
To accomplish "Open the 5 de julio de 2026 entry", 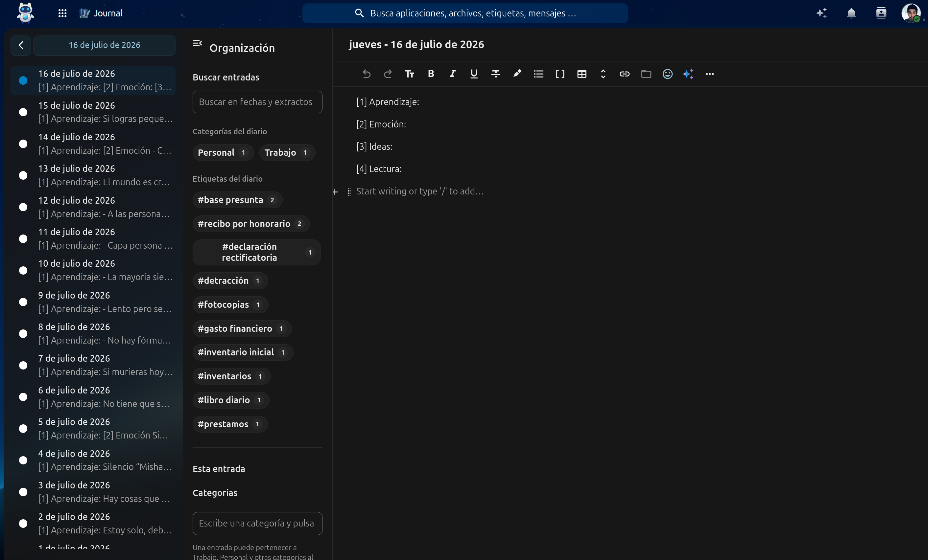I will coord(93,428).
